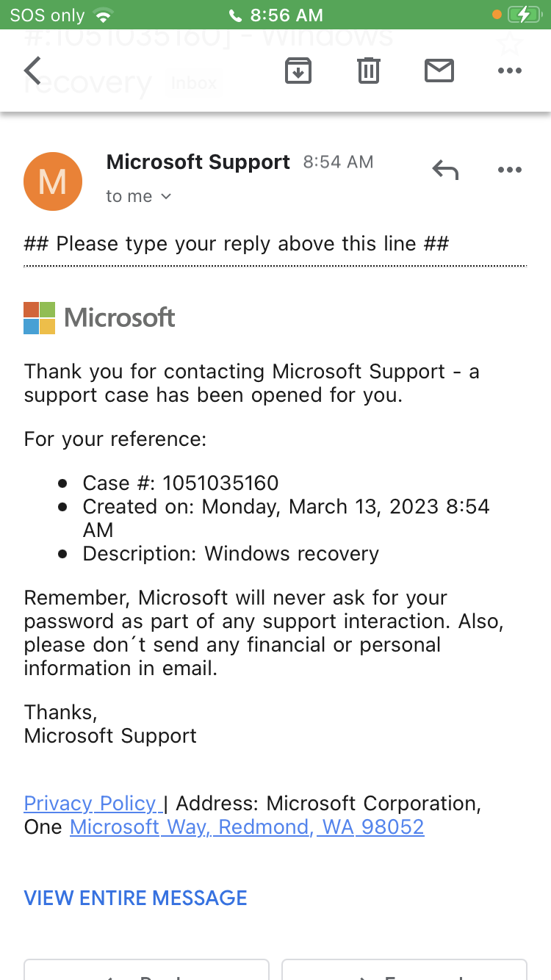Tap the orange M sender avatar
The image size is (551, 980).
click(x=53, y=181)
